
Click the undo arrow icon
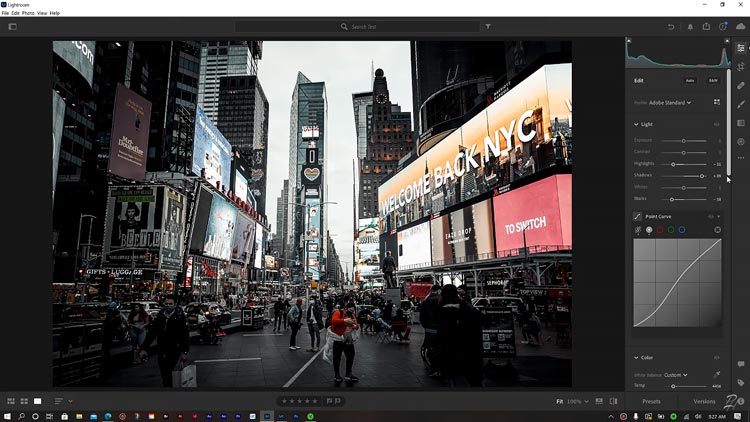[671, 27]
